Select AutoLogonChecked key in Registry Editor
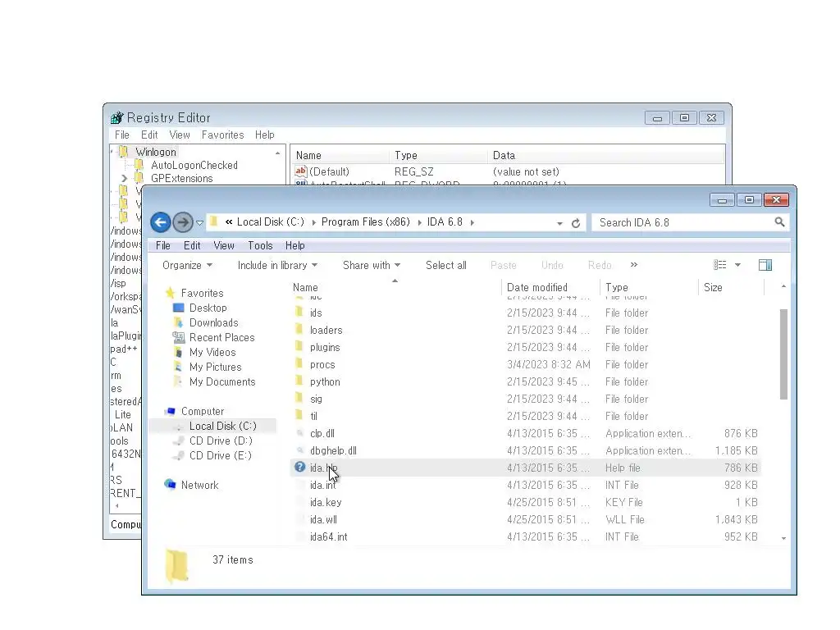Viewport: 840px width, 630px height. point(194,165)
